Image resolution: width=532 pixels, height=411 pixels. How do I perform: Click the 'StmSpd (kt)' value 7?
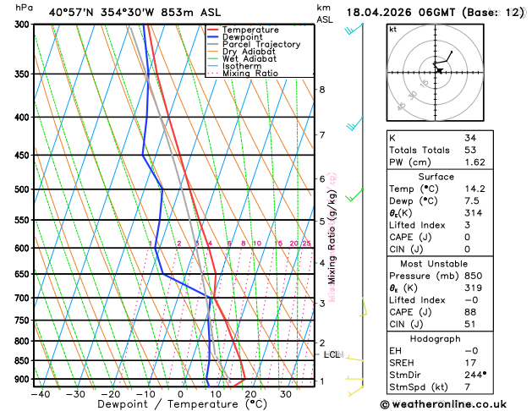tap(468, 387)
